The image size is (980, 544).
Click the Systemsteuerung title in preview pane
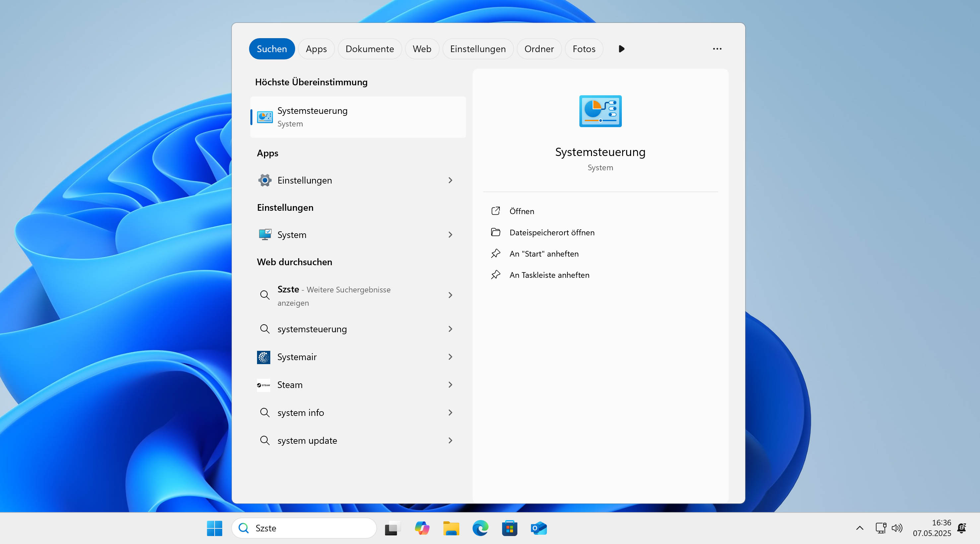pos(600,152)
